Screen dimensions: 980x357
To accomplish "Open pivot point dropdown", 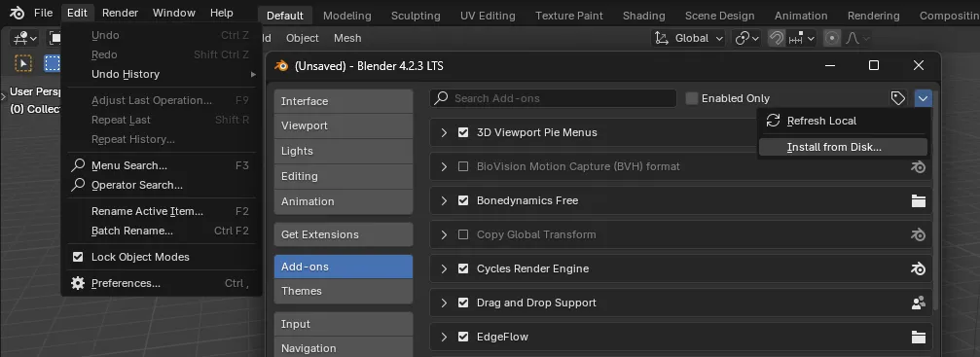I will 747,38.
